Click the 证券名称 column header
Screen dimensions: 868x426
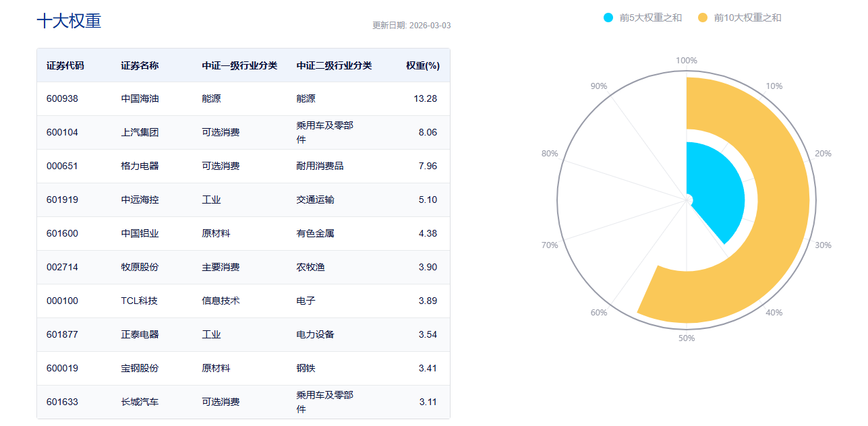[x=140, y=65]
